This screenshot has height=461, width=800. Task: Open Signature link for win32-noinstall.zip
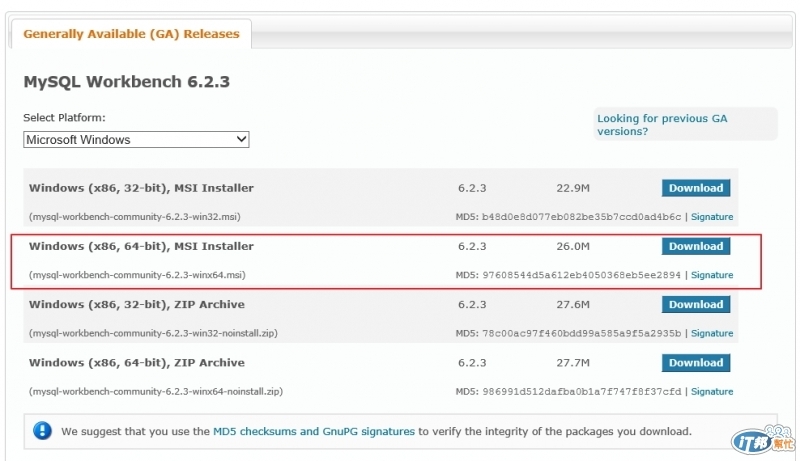pos(711,333)
